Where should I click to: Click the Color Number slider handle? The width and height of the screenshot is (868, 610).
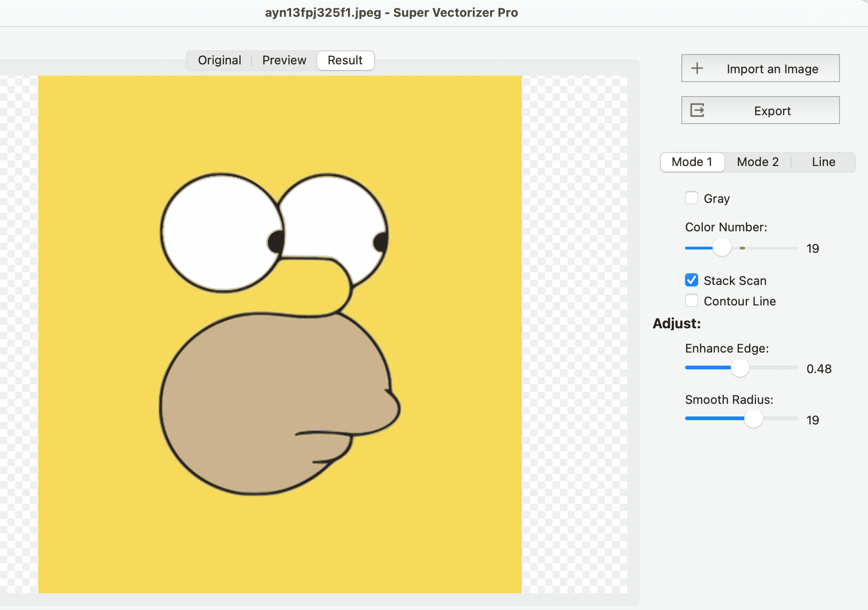[722, 247]
